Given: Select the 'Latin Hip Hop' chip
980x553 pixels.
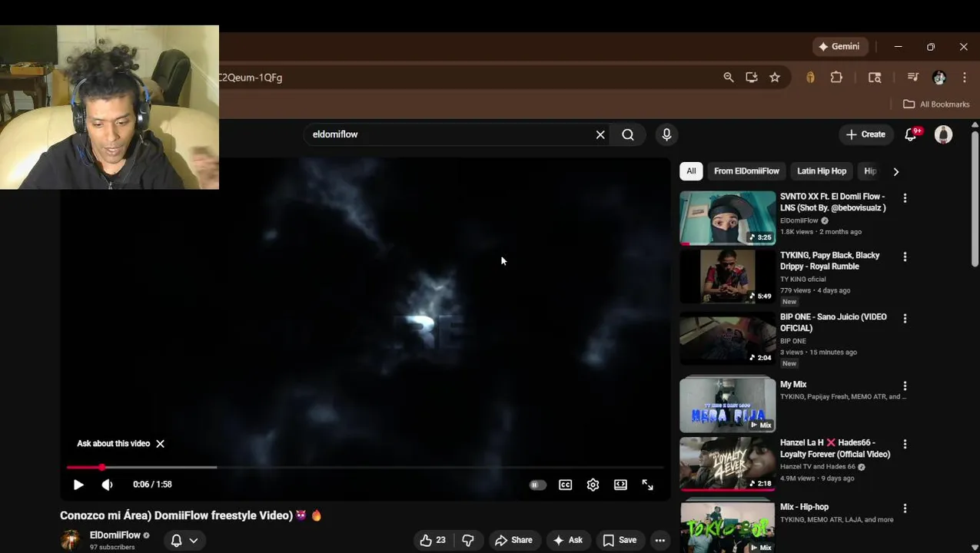Looking at the screenshot, I should pos(822,171).
